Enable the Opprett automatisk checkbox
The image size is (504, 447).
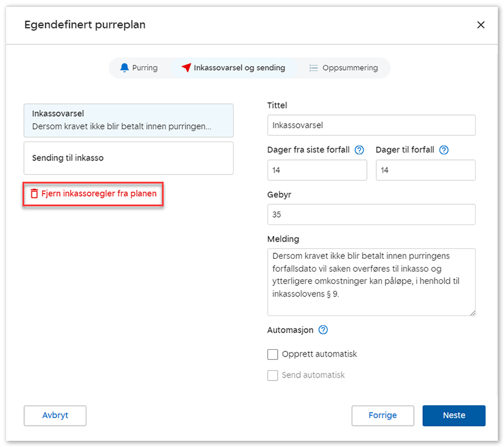coord(273,354)
